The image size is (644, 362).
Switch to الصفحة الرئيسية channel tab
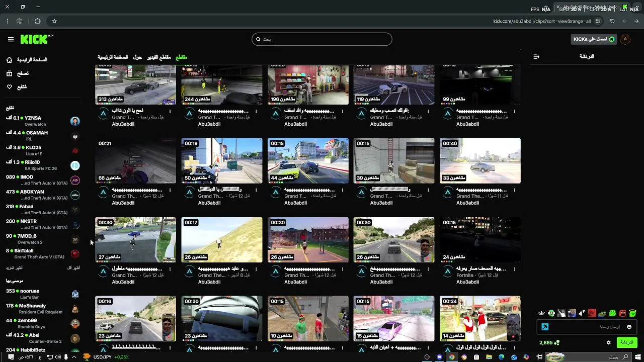click(113, 57)
